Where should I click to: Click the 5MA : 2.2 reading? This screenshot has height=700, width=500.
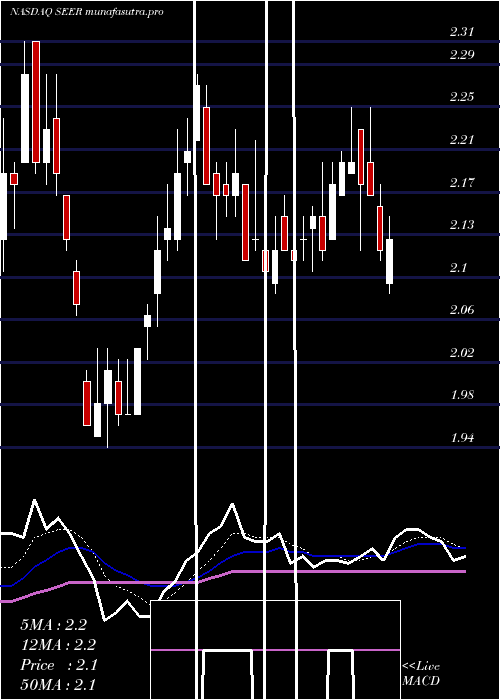tap(53, 625)
